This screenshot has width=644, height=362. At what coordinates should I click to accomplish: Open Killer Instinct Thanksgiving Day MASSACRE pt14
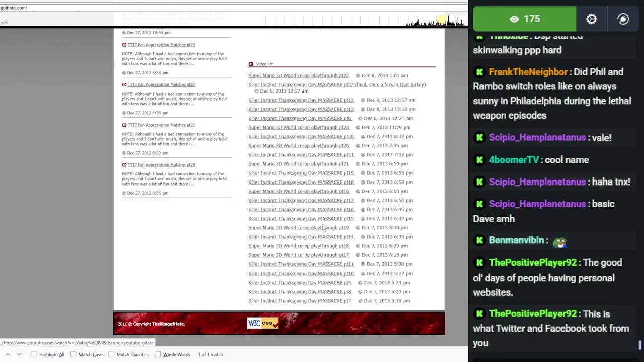pos(301,237)
